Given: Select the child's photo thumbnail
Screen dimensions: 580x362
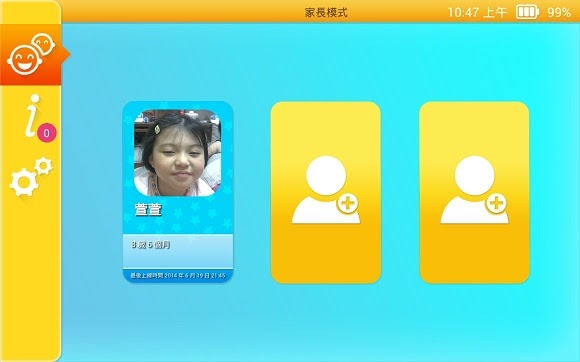Looking at the screenshot, I should coord(178,153).
